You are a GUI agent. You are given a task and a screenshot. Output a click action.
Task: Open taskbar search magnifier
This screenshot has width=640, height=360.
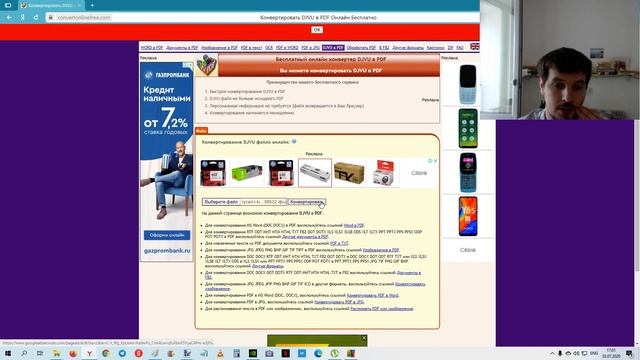(x=24, y=353)
